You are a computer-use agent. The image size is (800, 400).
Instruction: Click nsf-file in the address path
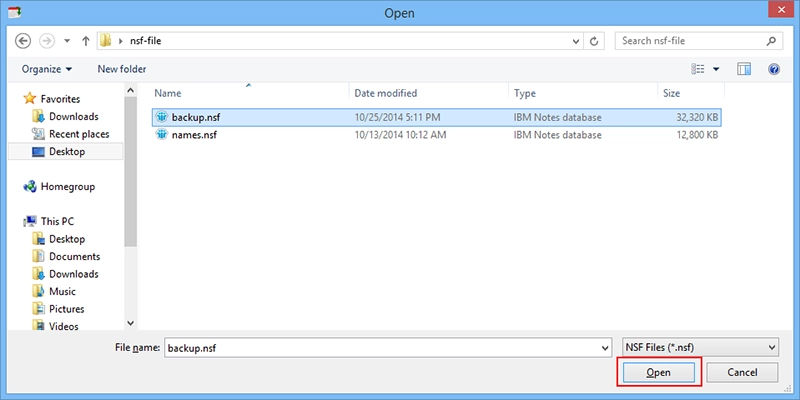pos(145,41)
